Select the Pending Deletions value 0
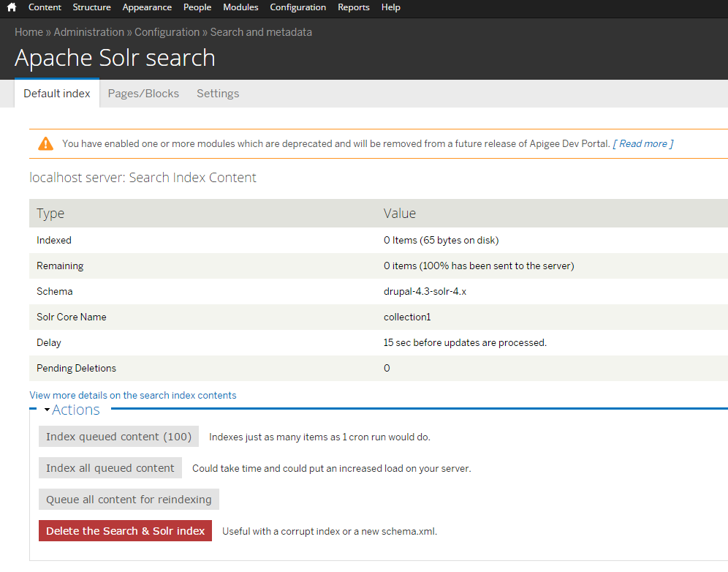The height and width of the screenshot is (572, 728). 387,368
